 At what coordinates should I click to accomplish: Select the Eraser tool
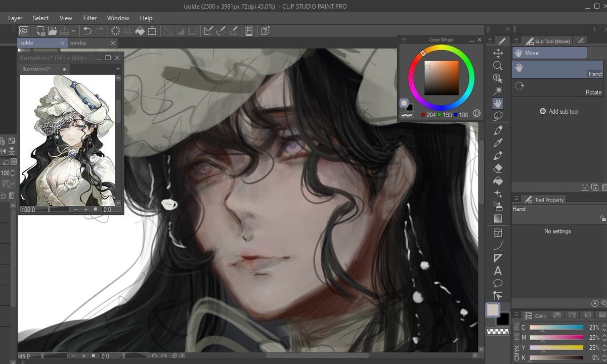click(x=498, y=168)
